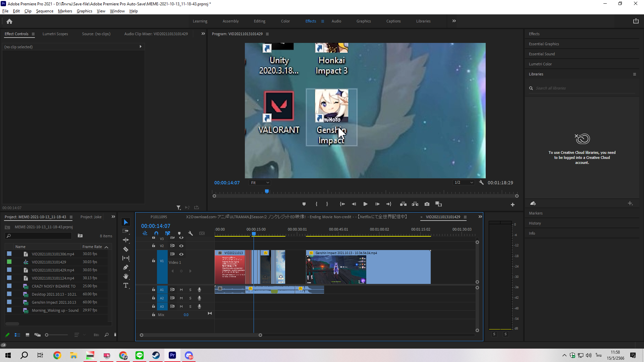
Task: Add a marker in Program monitor
Action: 304,204
